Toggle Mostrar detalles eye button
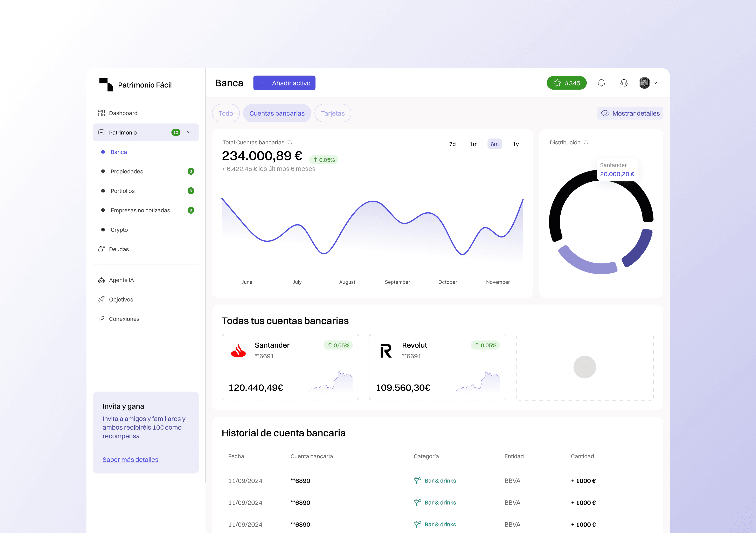 (630, 113)
